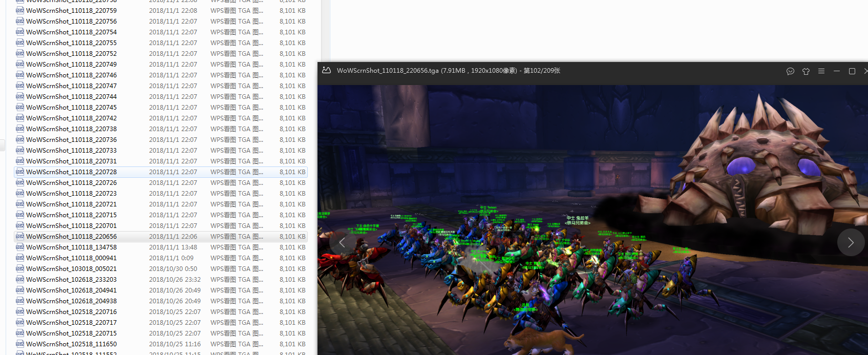Screen dimensions: 868x355
Task: Go to previous image with left arrow
Action: [x=342, y=242]
